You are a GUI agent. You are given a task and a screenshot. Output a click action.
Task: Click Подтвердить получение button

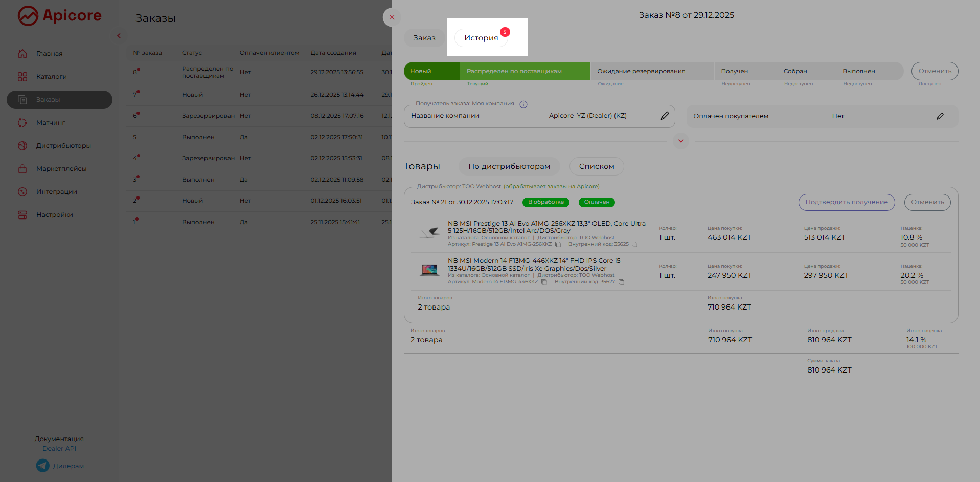pos(846,202)
